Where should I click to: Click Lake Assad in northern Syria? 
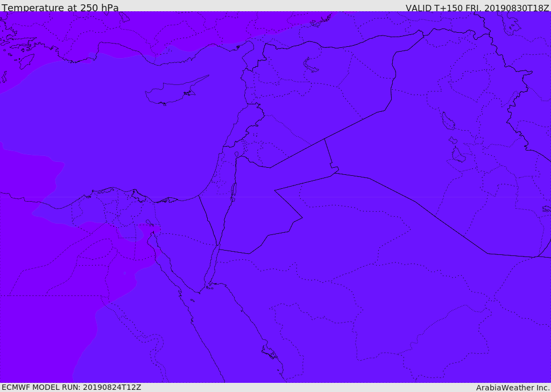pyautogui.click(x=311, y=66)
